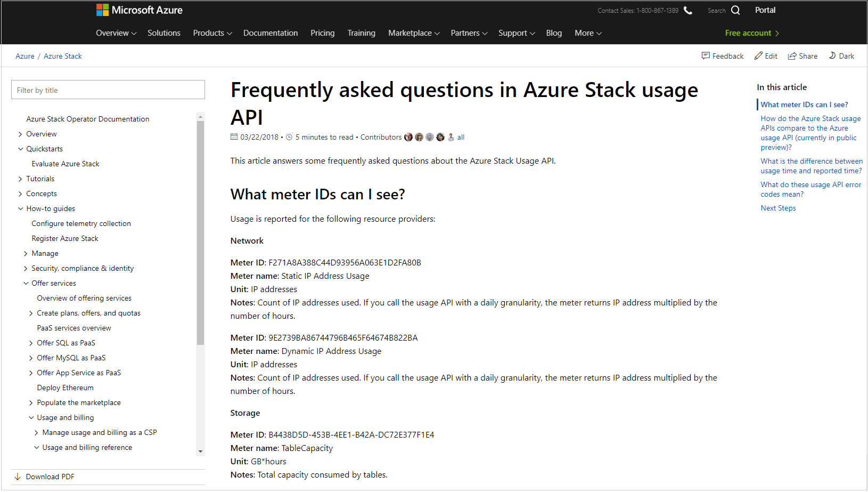Click the fifth contributor avatar
868x492 pixels.
click(451, 137)
